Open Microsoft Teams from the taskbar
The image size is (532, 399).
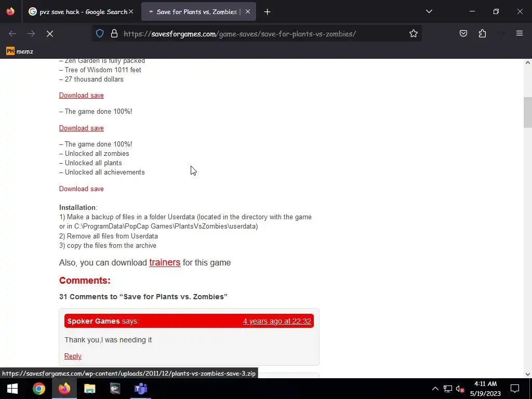[140, 389]
